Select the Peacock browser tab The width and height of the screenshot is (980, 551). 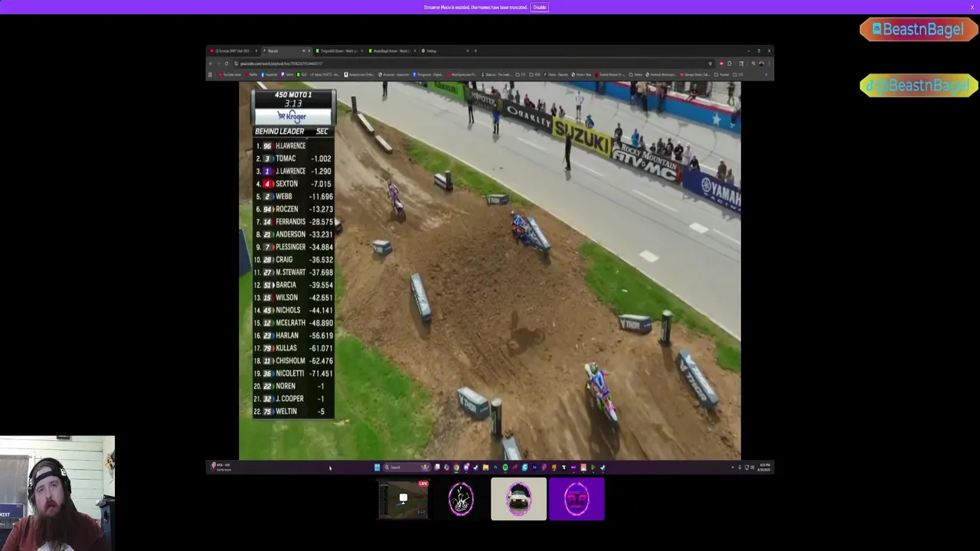[287, 51]
